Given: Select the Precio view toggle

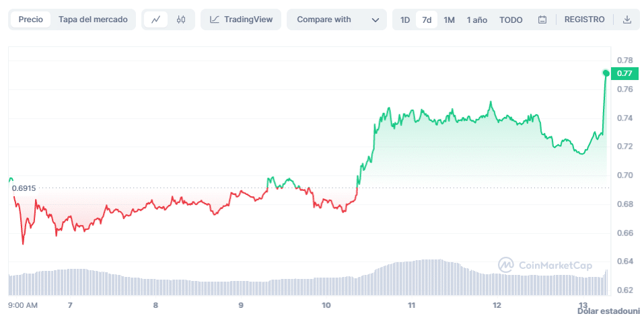Looking at the screenshot, I should pyautogui.click(x=30, y=19).
